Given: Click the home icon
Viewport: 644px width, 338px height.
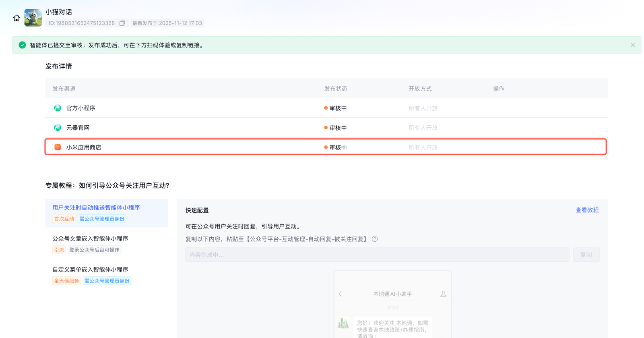Looking at the screenshot, I should 17,18.
